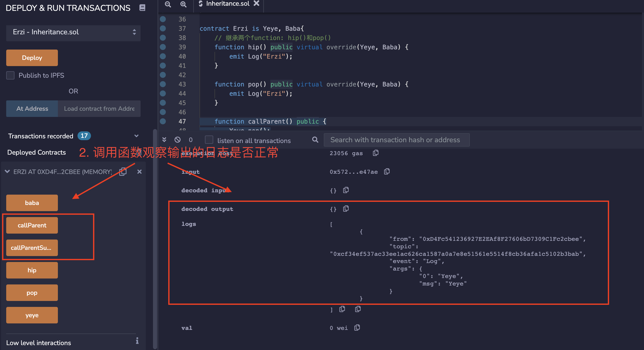644x350 pixels.
Task: Copy the execution cost value
Action: click(375, 153)
